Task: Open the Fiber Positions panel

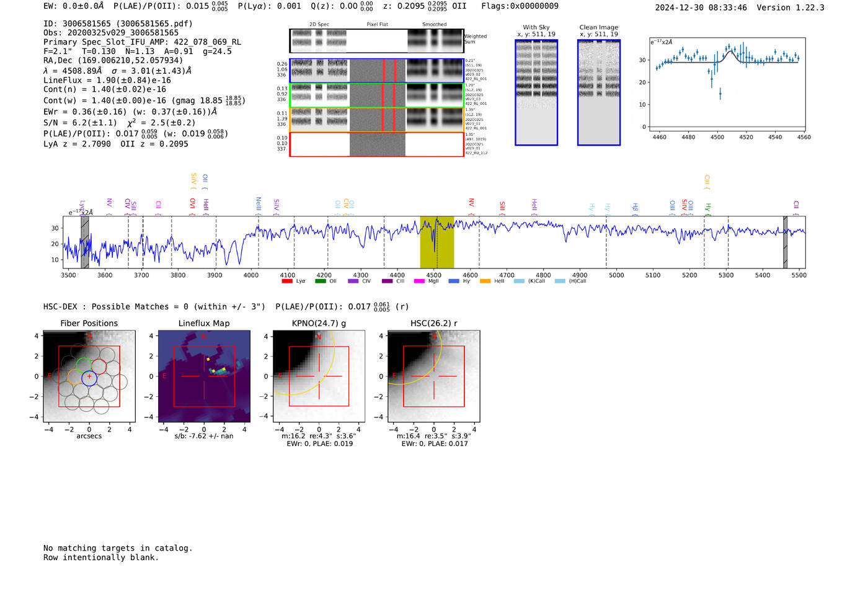Action: [89, 376]
